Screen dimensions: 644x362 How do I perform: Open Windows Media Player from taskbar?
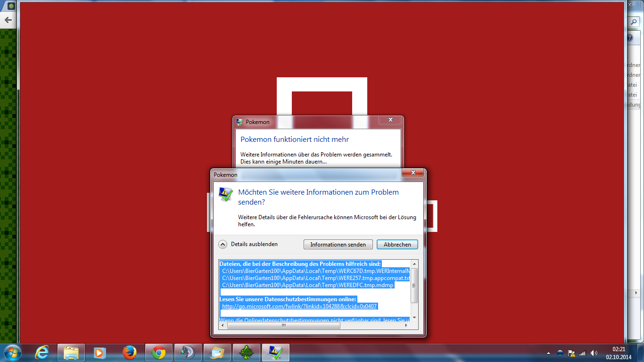point(100,353)
